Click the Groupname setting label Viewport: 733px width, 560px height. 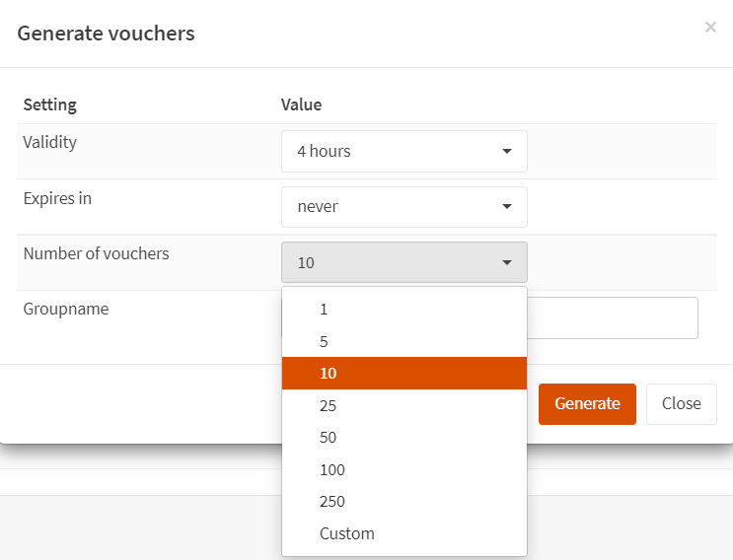coord(65,309)
